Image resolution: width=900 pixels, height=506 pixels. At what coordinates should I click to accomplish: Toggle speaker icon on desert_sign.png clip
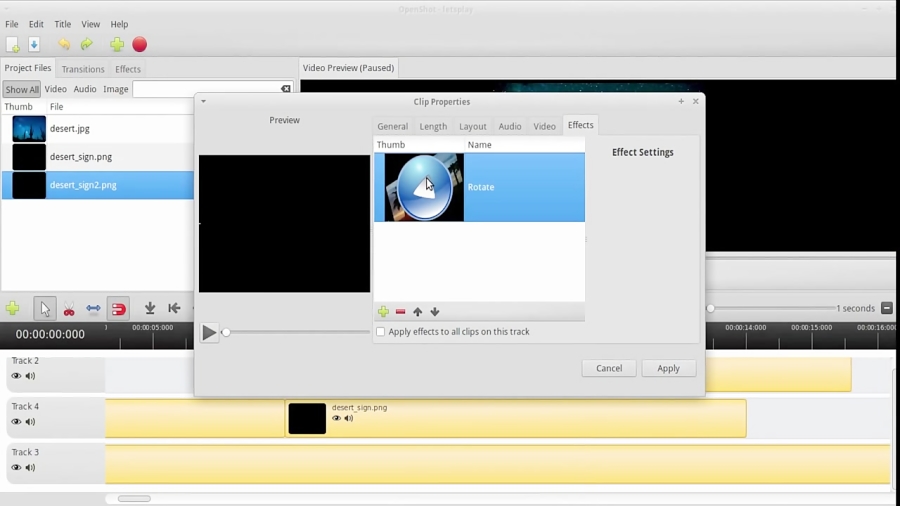[348, 418]
